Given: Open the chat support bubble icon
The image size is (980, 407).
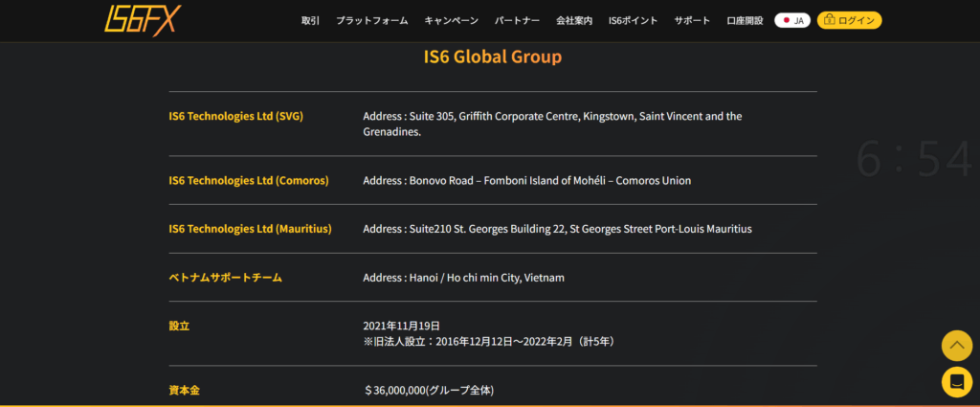Looking at the screenshot, I should [x=957, y=382].
